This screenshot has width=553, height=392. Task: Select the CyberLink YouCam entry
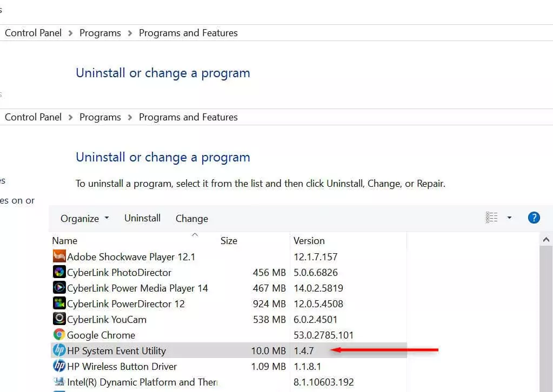(x=106, y=320)
